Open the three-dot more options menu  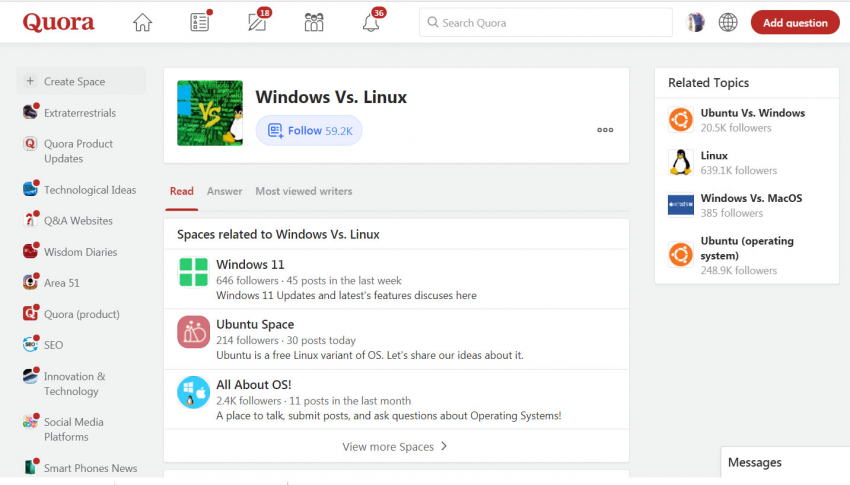pos(605,130)
